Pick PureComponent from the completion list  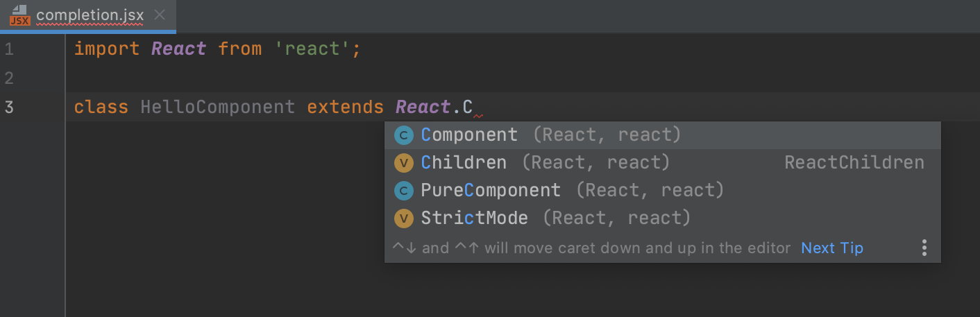(x=491, y=191)
